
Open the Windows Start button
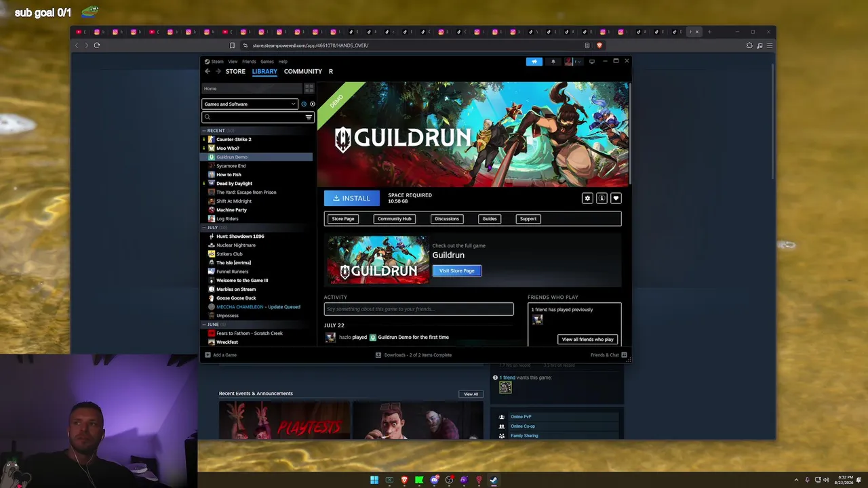pos(374,480)
